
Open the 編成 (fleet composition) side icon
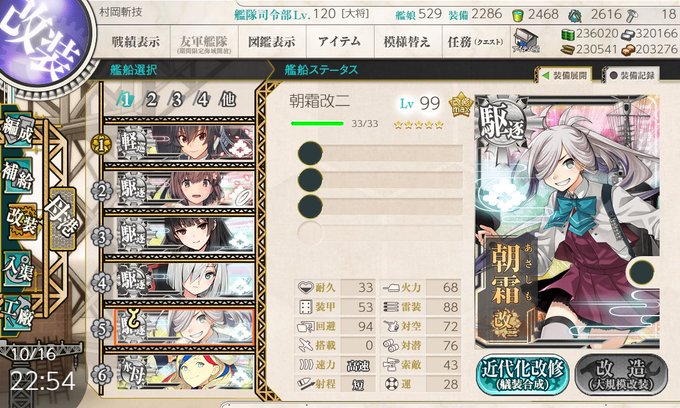(18, 130)
